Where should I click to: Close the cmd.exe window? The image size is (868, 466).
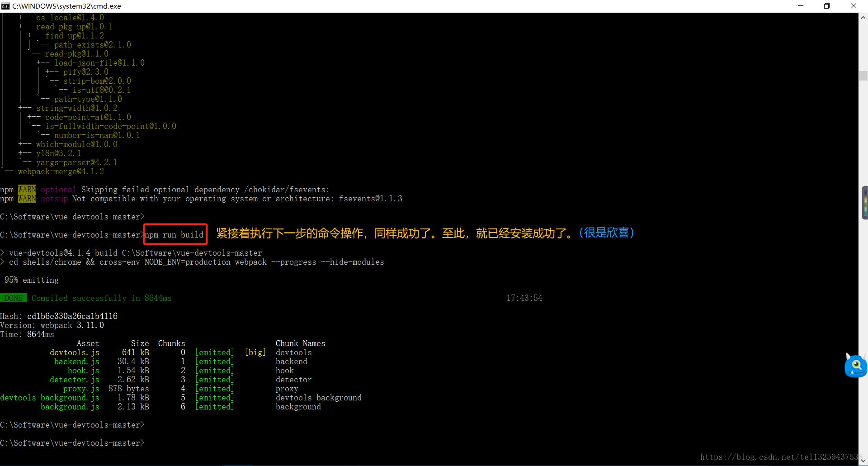click(854, 6)
